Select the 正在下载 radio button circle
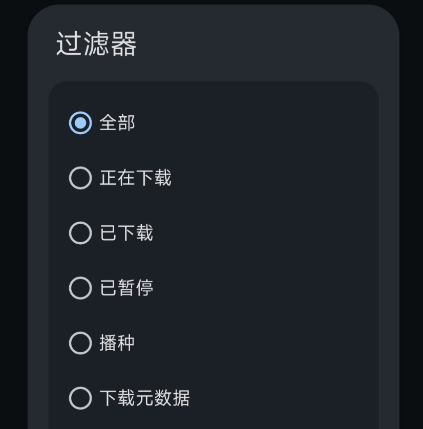The height and width of the screenshot is (429, 423). [x=80, y=178]
